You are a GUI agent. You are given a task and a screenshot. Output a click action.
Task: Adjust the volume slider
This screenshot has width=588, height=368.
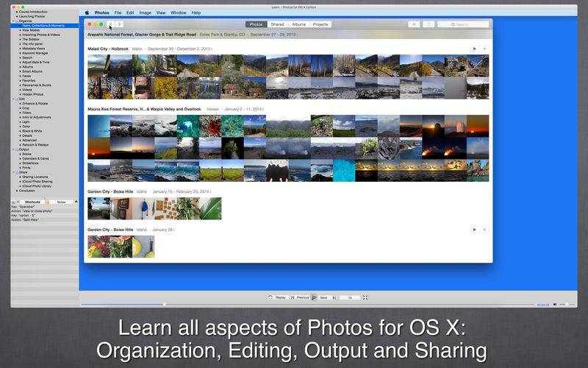pos(567,305)
